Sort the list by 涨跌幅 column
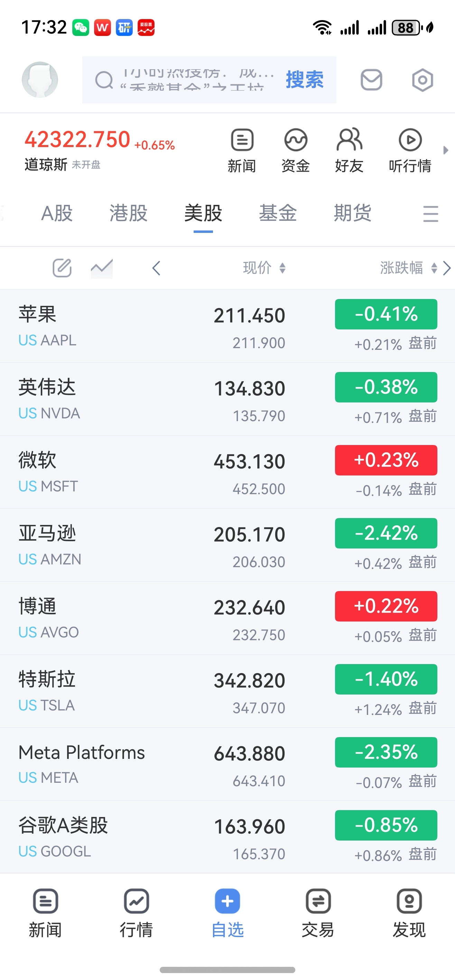The width and height of the screenshot is (455, 980). pyautogui.click(x=409, y=268)
